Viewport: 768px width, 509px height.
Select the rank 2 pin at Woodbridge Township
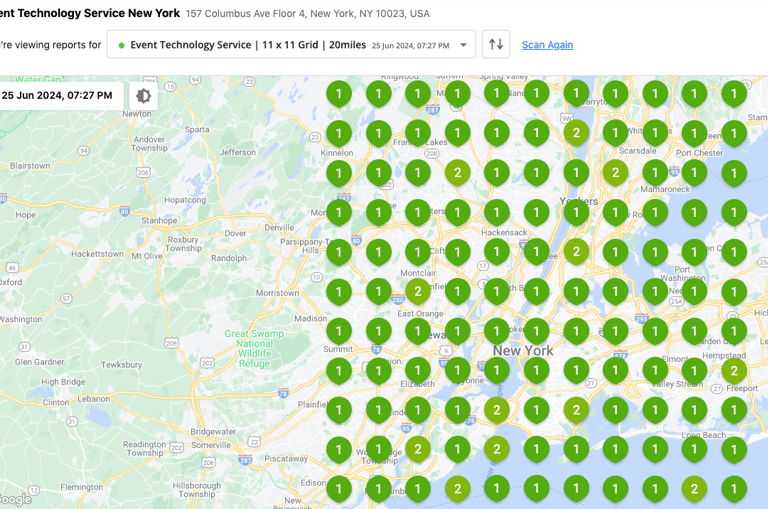pos(418,450)
